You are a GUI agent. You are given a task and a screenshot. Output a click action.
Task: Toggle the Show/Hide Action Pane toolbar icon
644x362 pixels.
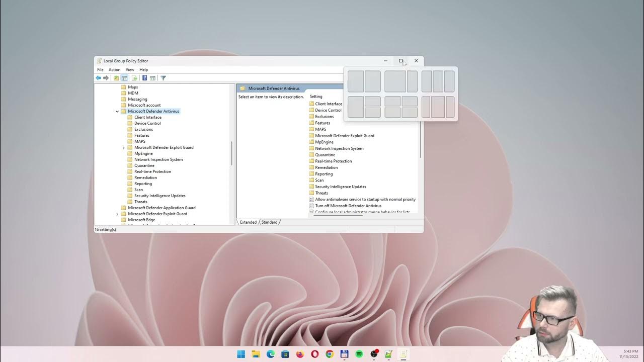pyautogui.click(x=152, y=78)
